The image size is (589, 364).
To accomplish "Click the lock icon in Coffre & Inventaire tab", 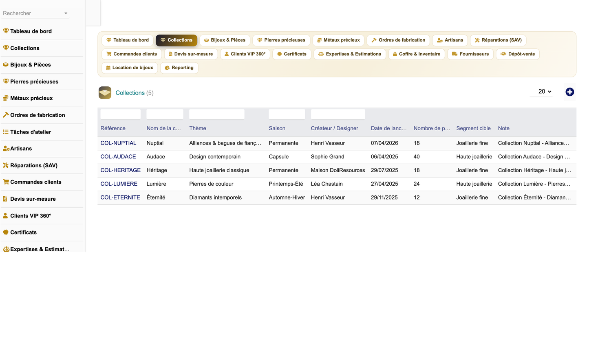I will (395, 54).
